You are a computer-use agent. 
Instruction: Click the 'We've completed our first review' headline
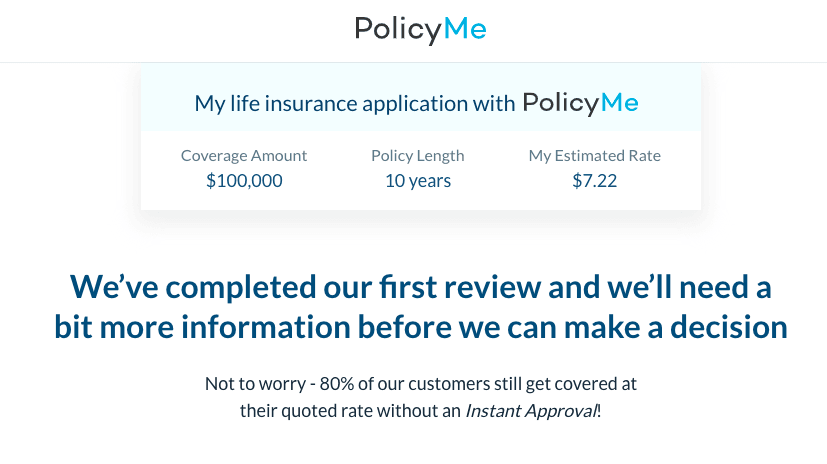(x=420, y=287)
